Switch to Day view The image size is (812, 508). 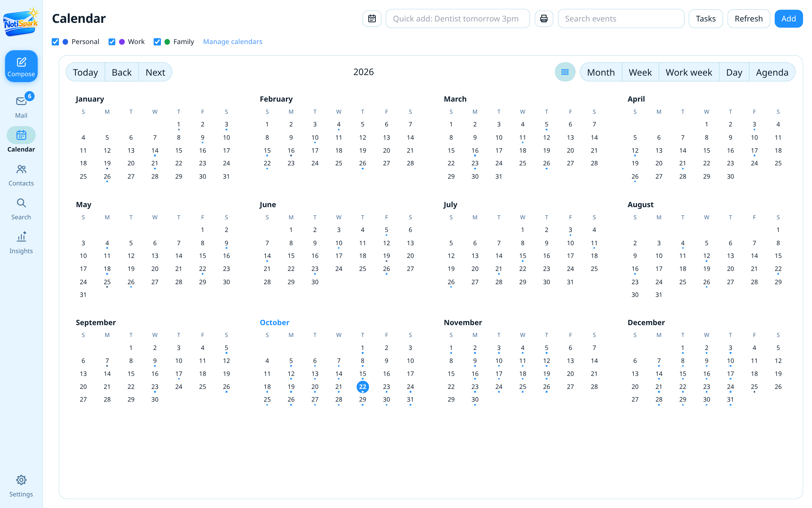(x=734, y=72)
